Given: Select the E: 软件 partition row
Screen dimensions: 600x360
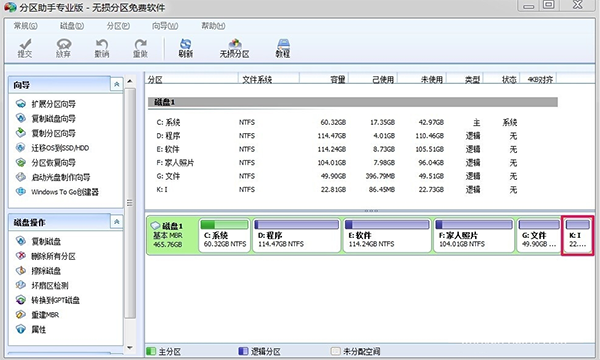Looking at the screenshot, I should [352, 149].
